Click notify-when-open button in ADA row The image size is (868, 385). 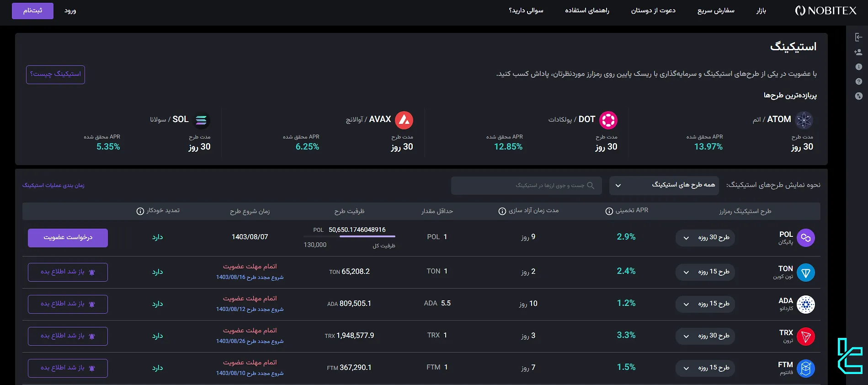(68, 304)
